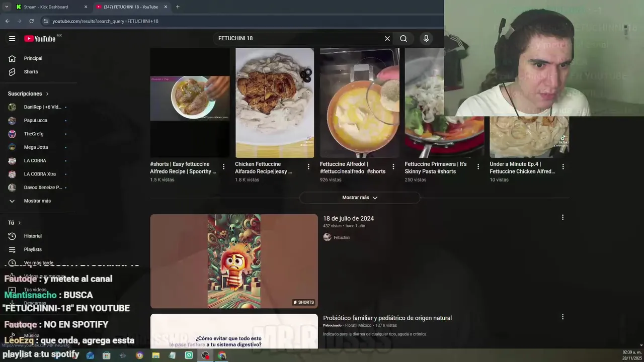Open a new browser tab
Screen dimensions: 644x362
coord(178,7)
